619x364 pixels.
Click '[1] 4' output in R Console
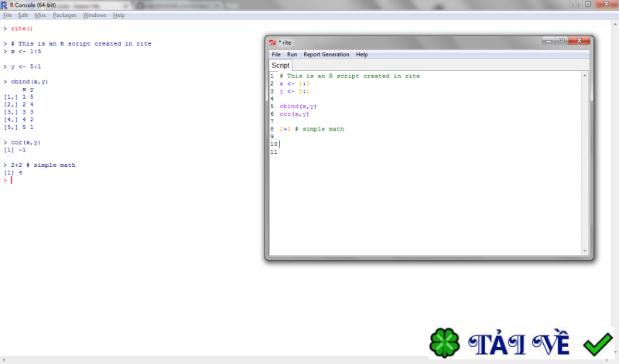click(x=12, y=173)
